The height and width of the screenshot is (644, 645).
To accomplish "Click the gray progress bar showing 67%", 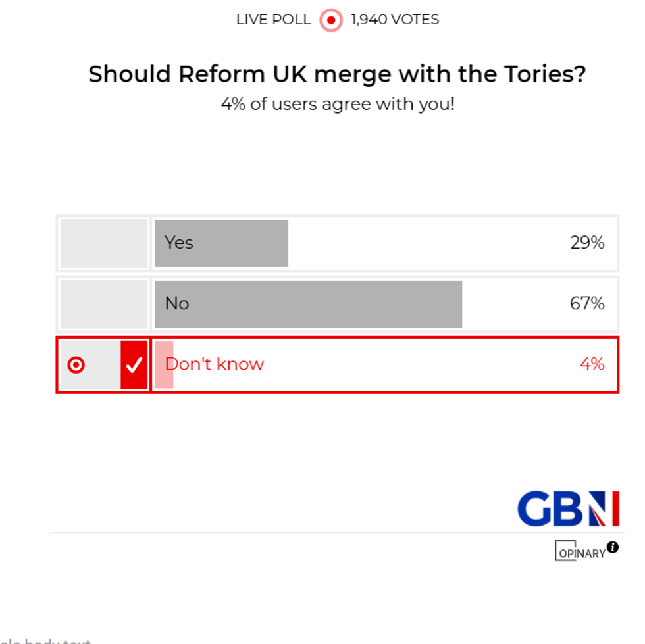I will [307, 303].
